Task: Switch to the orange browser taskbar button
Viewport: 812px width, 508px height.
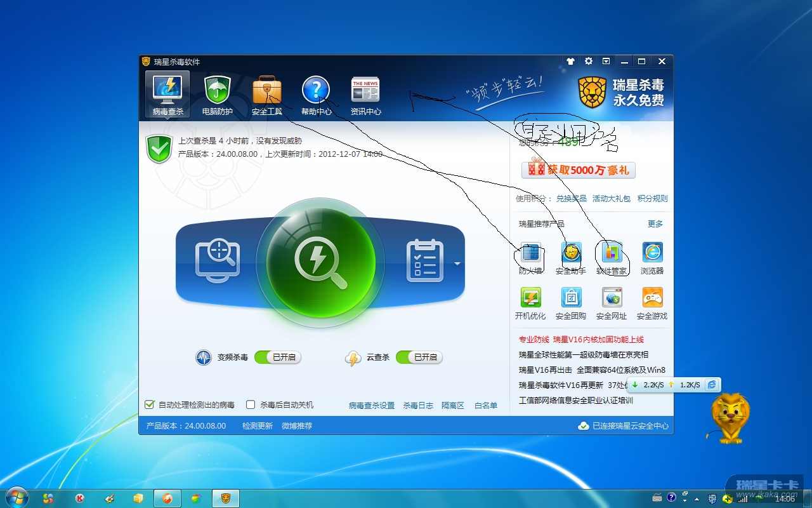Action: click(x=167, y=498)
